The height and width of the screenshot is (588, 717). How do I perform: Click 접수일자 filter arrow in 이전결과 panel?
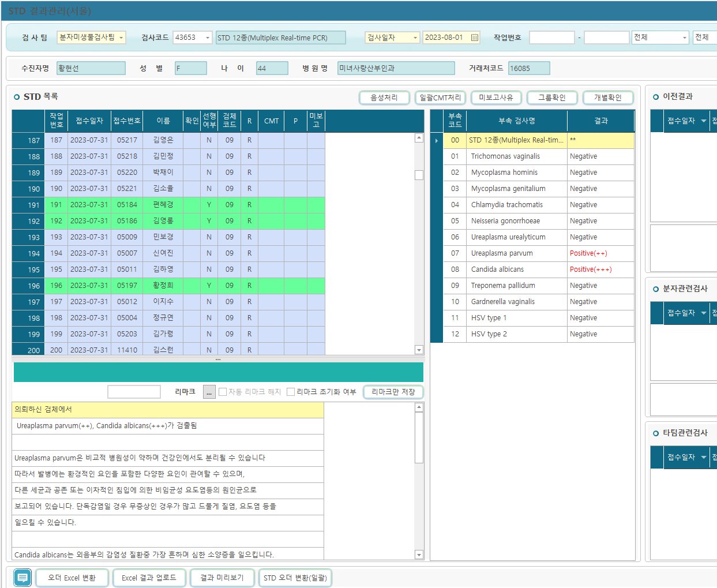703,121
